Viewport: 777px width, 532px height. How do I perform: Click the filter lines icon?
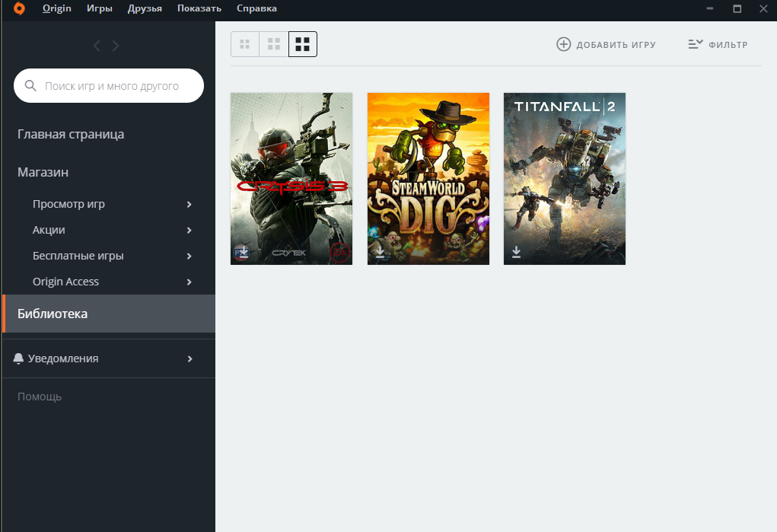(696, 44)
